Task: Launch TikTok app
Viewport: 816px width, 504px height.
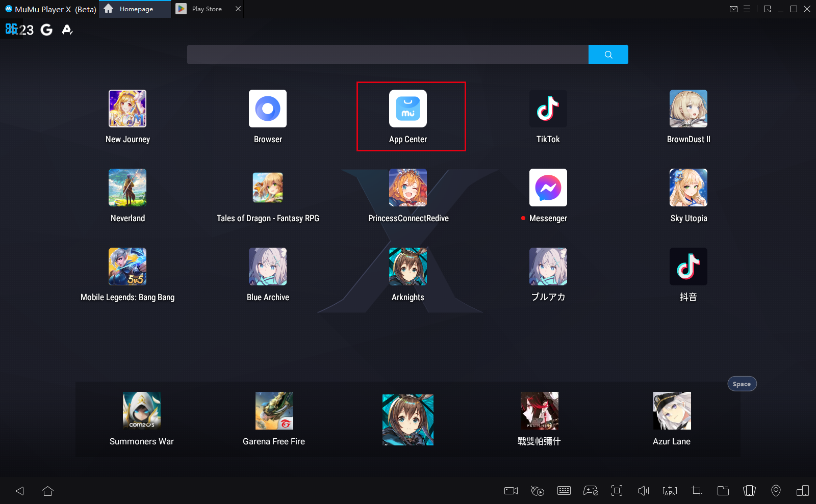Action: point(548,109)
